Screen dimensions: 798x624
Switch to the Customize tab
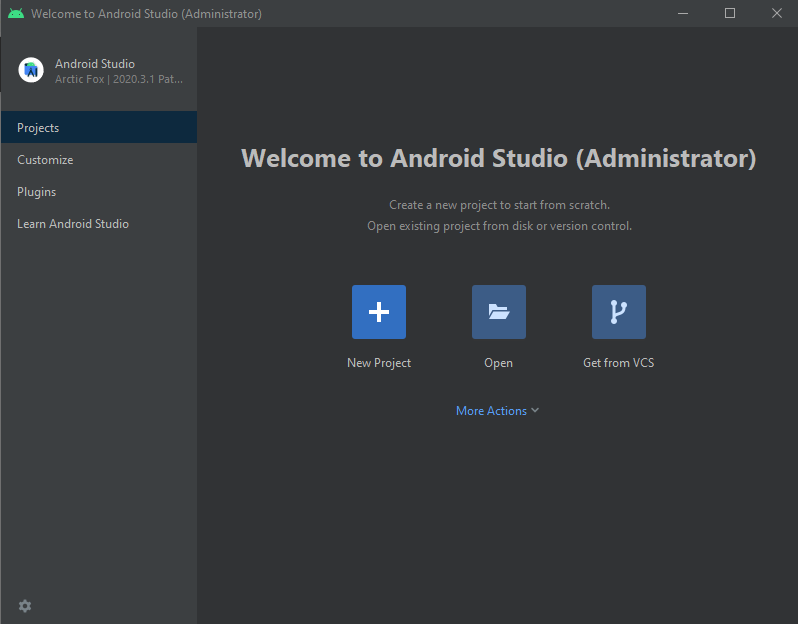pos(99,160)
